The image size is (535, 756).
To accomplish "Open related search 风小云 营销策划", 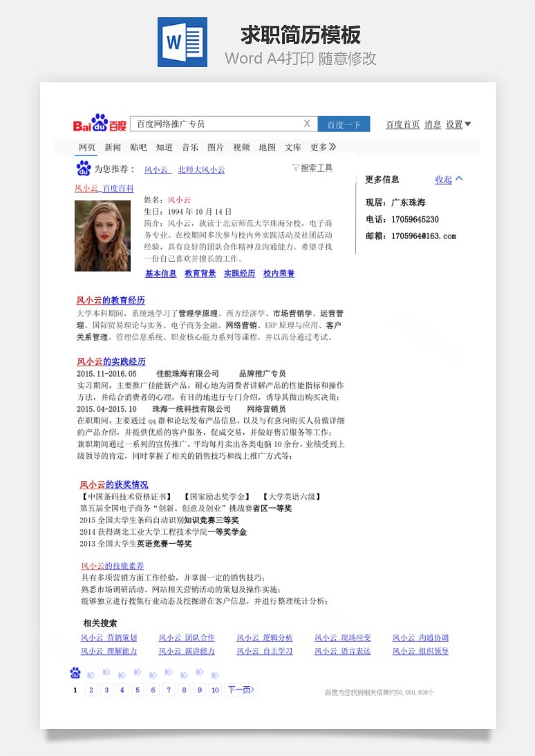I will tap(109, 638).
